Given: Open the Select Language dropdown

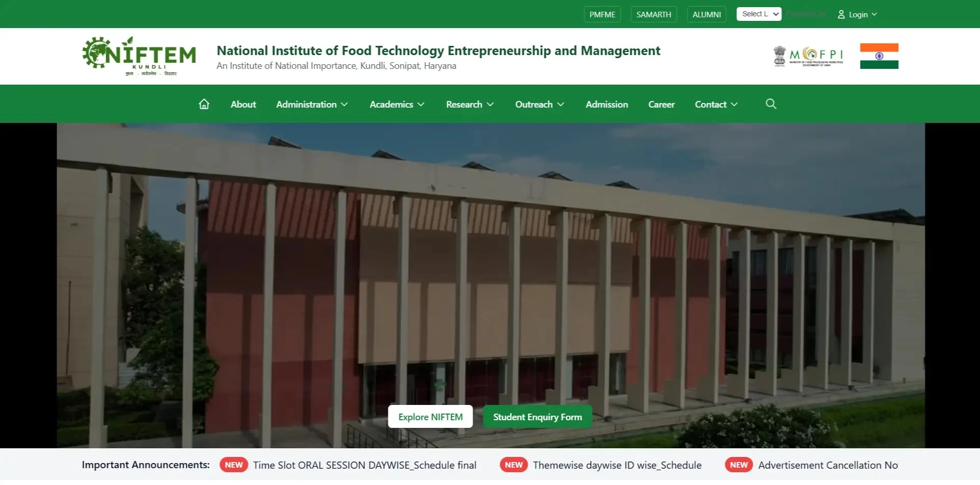Looking at the screenshot, I should [x=759, y=14].
